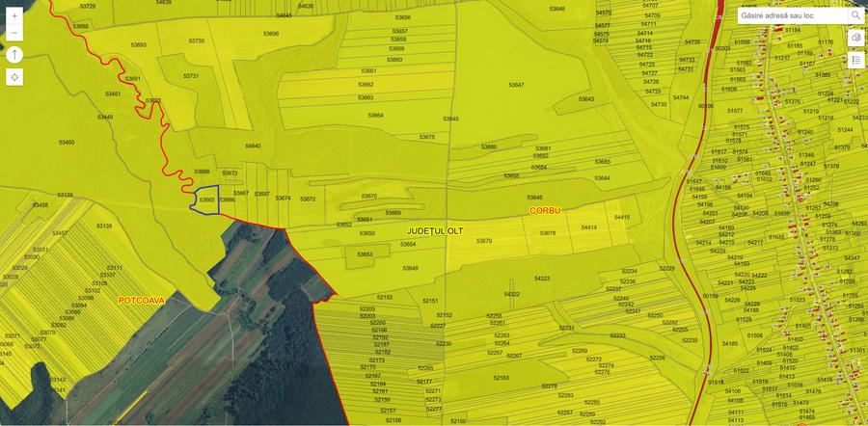Viewport: 868px width, 426px height.
Task: Open the layers list panel icon
Action: (855, 38)
